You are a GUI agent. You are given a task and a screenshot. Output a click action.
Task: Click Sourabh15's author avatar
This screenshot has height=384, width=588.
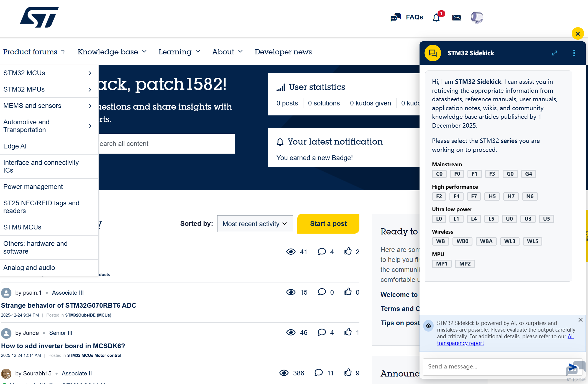6,373
